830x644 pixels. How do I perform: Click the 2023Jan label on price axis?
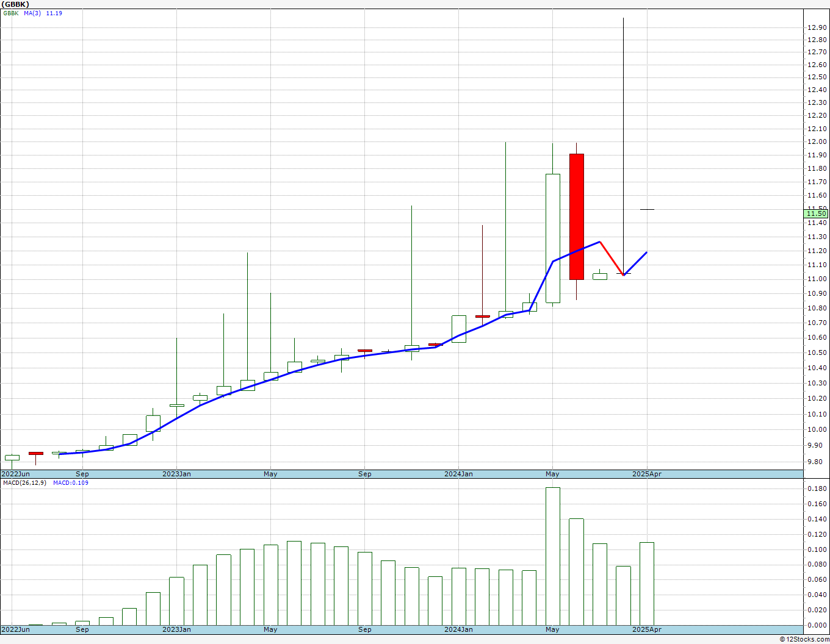point(176,474)
